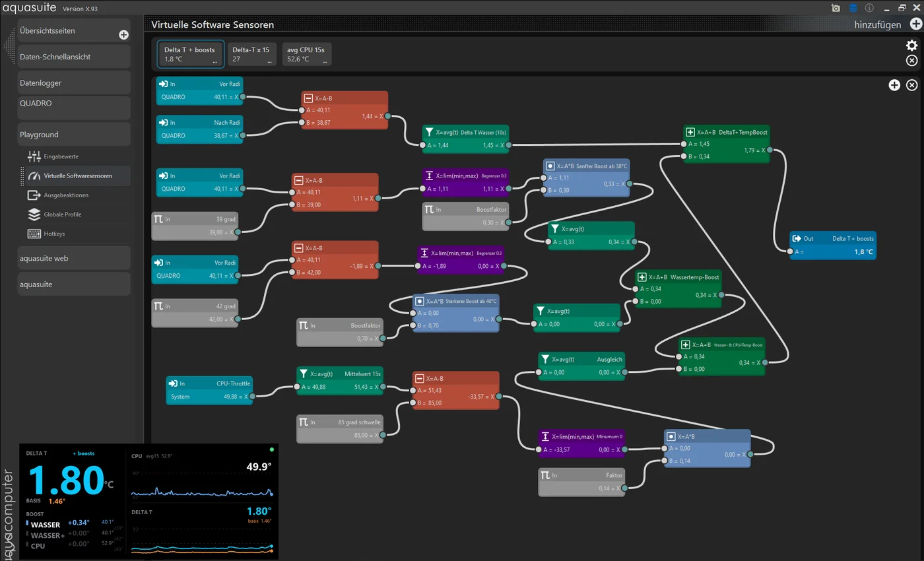Screen dimensions: 924x561
Task: Open Daten-Schnellansicht in the sidebar
Action: (x=74, y=57)
